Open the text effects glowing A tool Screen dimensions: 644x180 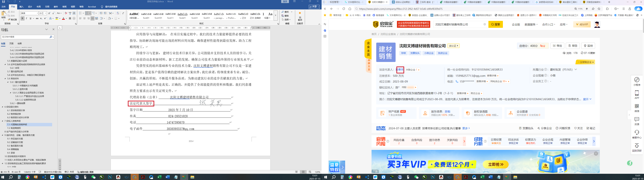pyautogui.click(x=51, y=18)
